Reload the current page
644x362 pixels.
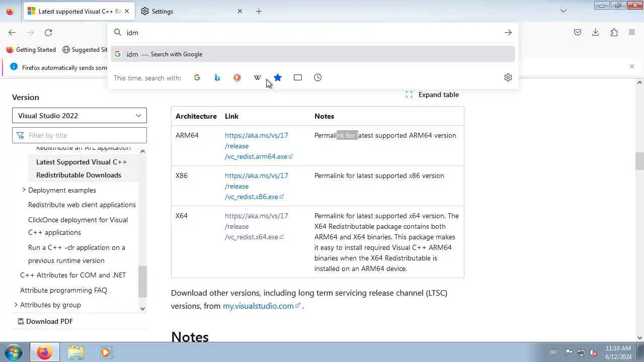48,33
